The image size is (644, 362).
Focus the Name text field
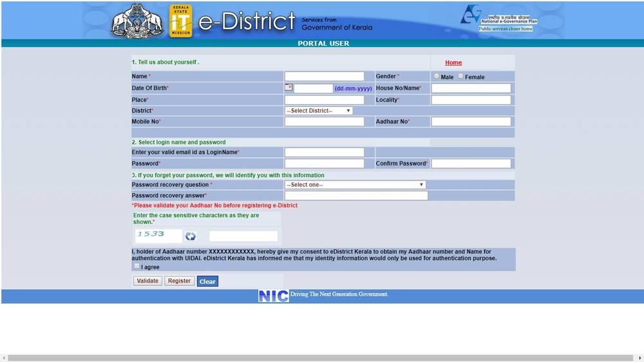point(324,76)
